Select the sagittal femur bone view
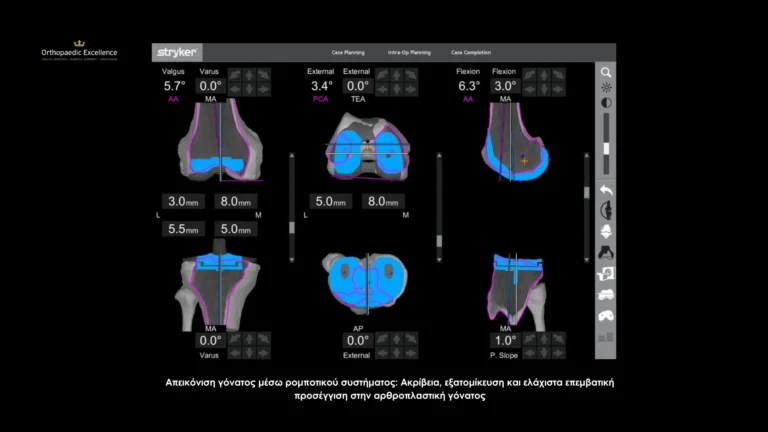 (514, 142)
